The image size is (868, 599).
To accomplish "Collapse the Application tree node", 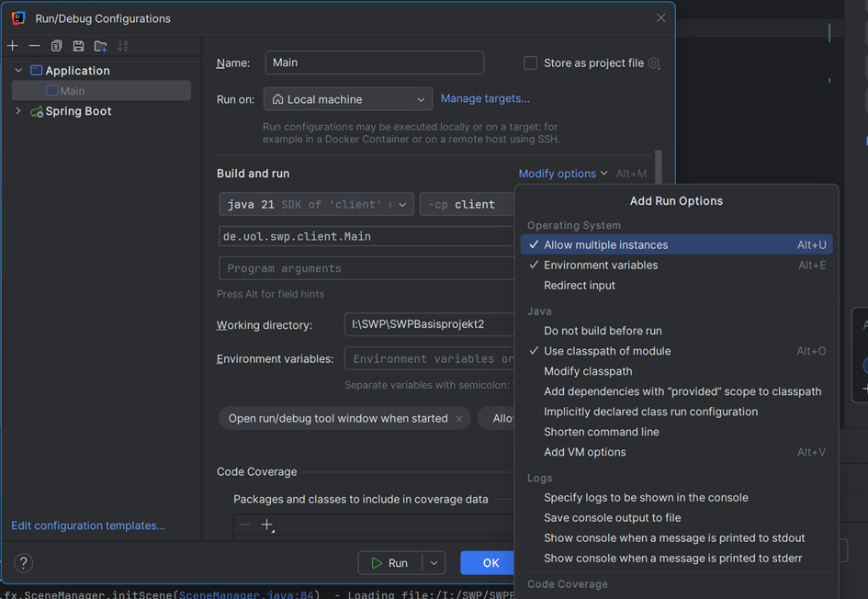I will click(x=18, y=71).
